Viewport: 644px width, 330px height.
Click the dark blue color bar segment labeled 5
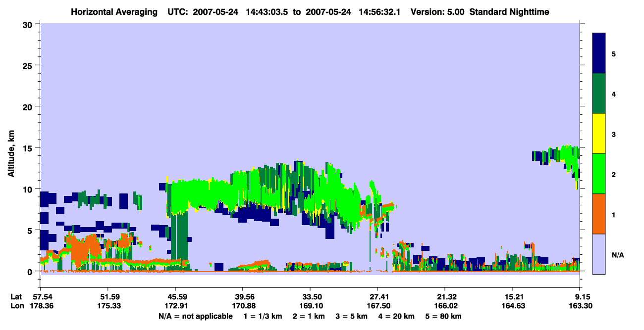(x=599, y=53)
